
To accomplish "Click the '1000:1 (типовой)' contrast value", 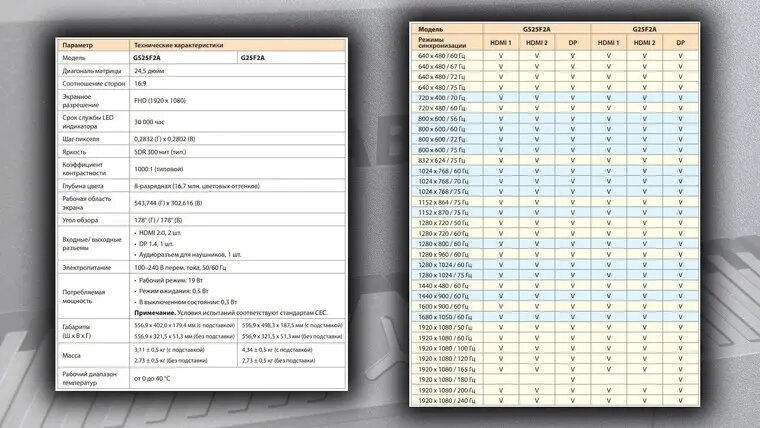I will [x=158, y=169].
